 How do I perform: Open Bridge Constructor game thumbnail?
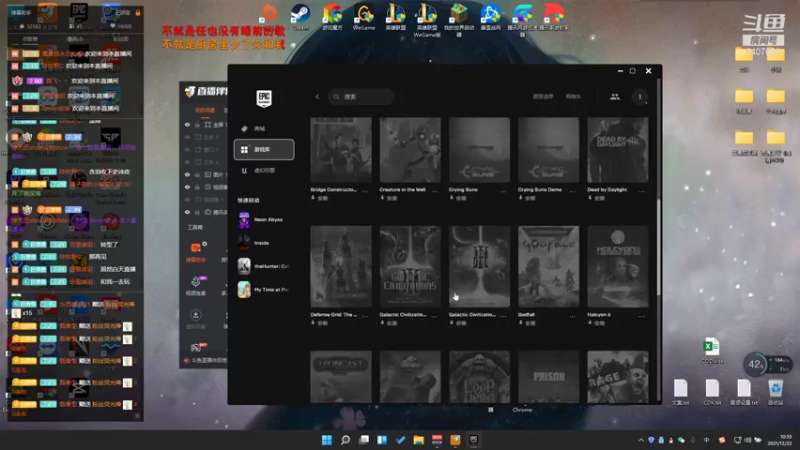(x=341, y=150)
